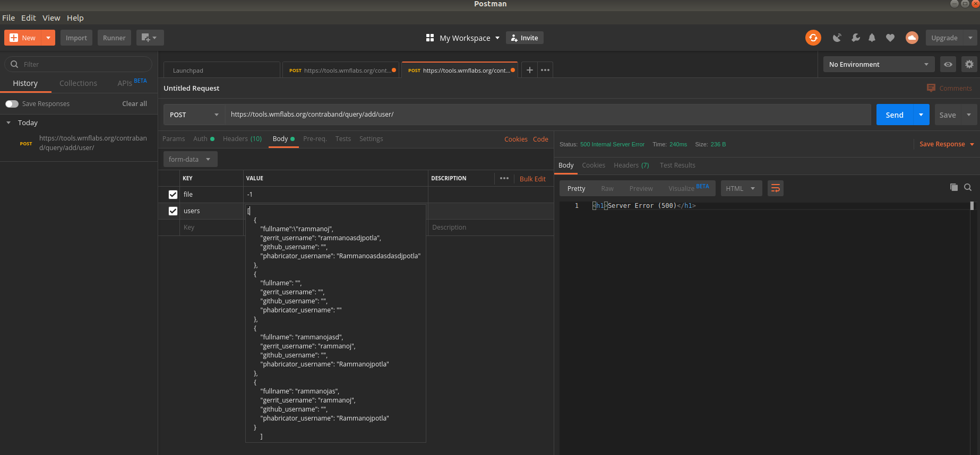Collapse the Today history group
980x455 pixels.
click(8, 122)
